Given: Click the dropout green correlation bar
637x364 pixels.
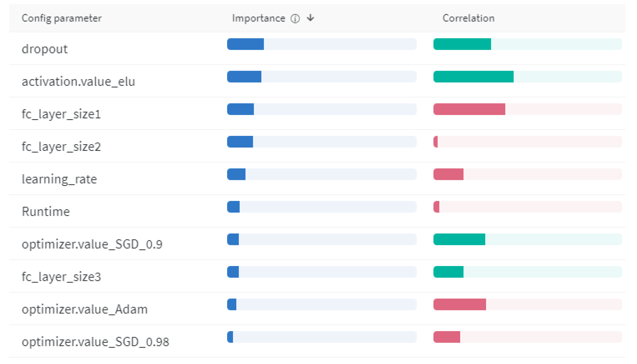Looking at the screenshot, I should (x=462, y=44).
